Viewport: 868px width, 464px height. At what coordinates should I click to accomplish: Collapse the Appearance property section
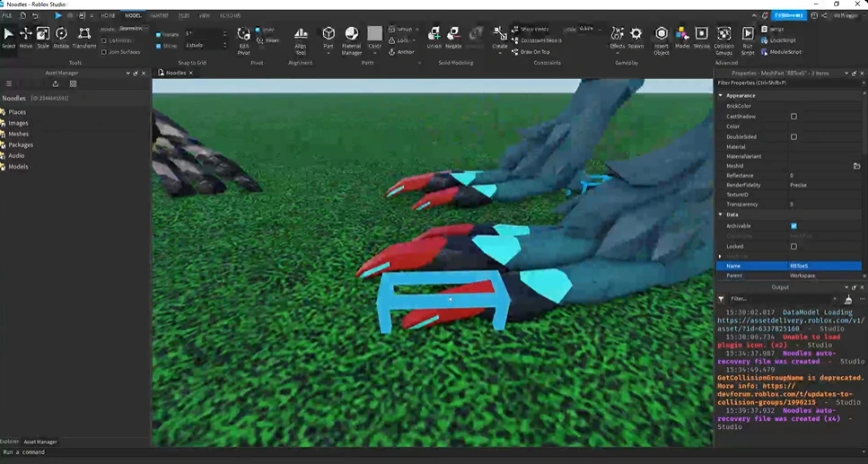(721, 96)
